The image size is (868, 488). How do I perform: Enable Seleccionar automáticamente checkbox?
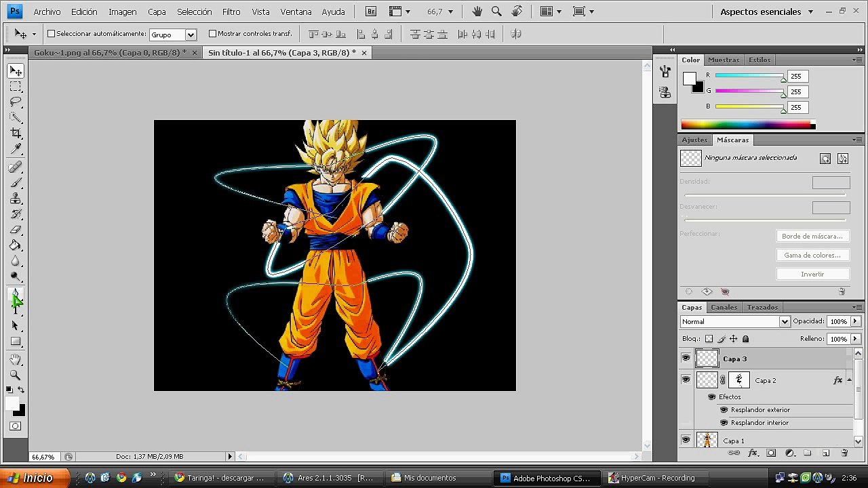point(51,33)
